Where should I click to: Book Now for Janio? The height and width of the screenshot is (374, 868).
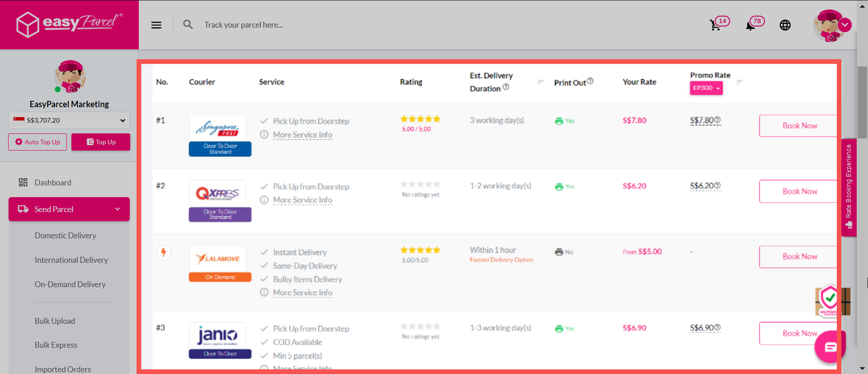pyautogui.click(x=798, y=333)
